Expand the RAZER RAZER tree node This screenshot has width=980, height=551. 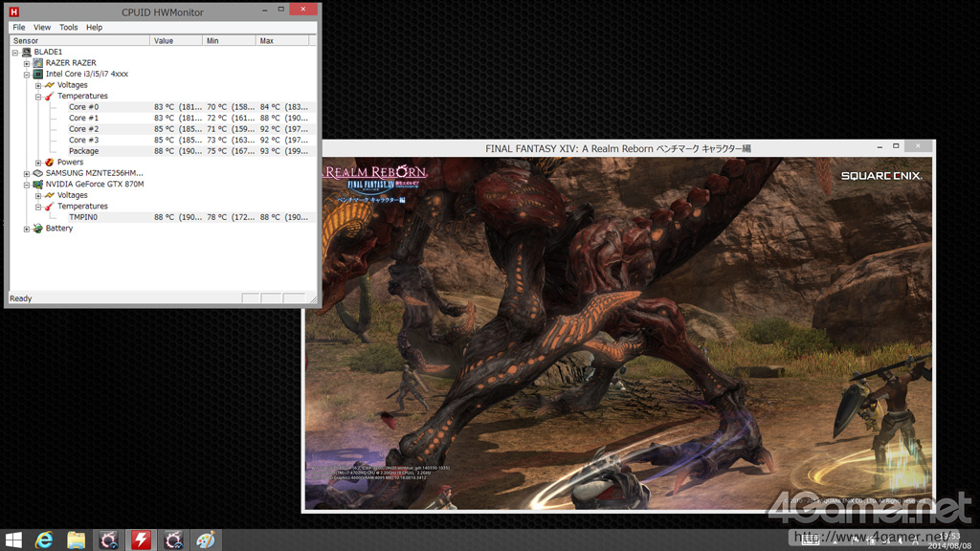(x=27, y=63)
